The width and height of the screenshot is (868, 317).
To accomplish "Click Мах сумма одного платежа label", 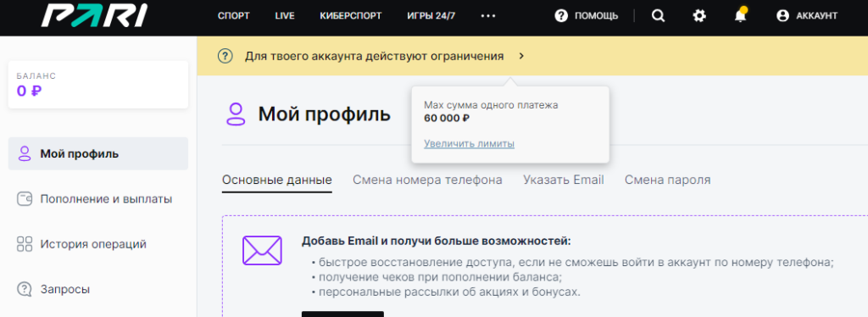I will [x=491, y=105].
